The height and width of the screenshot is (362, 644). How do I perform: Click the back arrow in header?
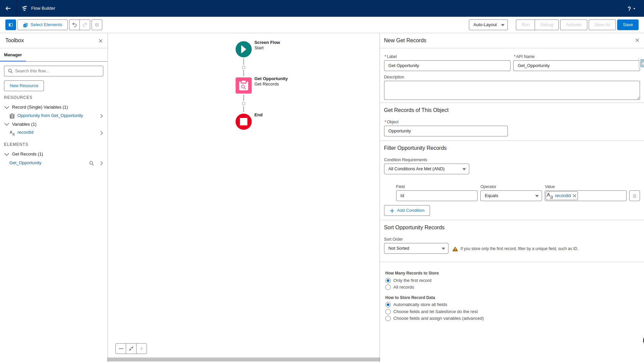8,8
